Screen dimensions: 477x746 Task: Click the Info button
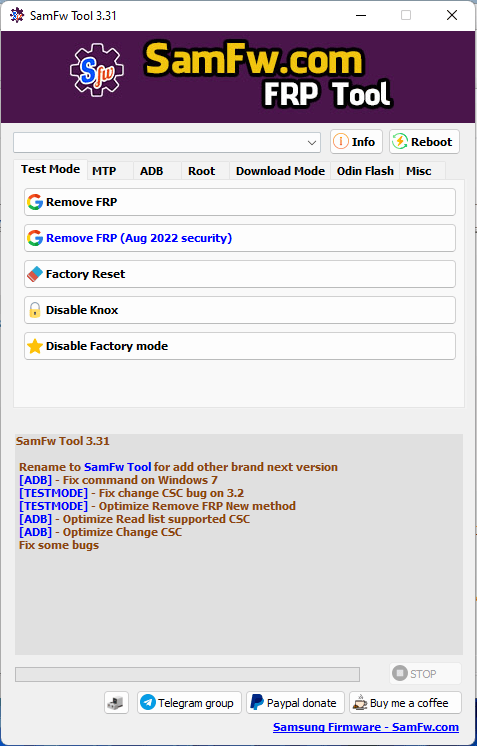coord(356,142)
